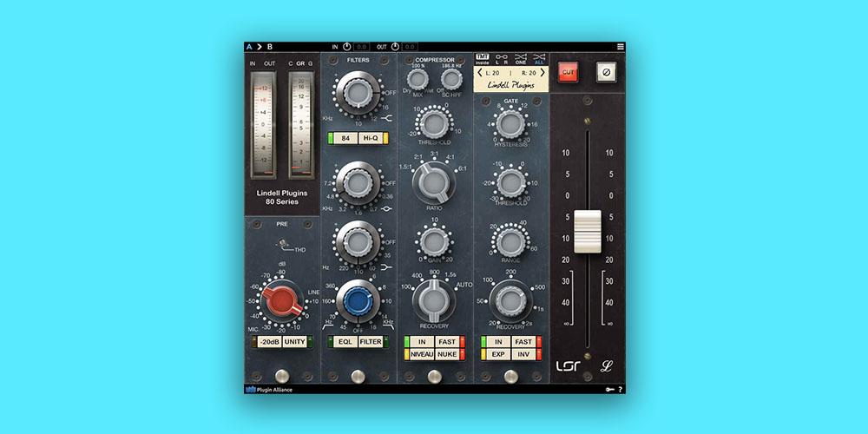Toggle the compressor FAST button
The image size is (868, 434).
click(447, 341)
